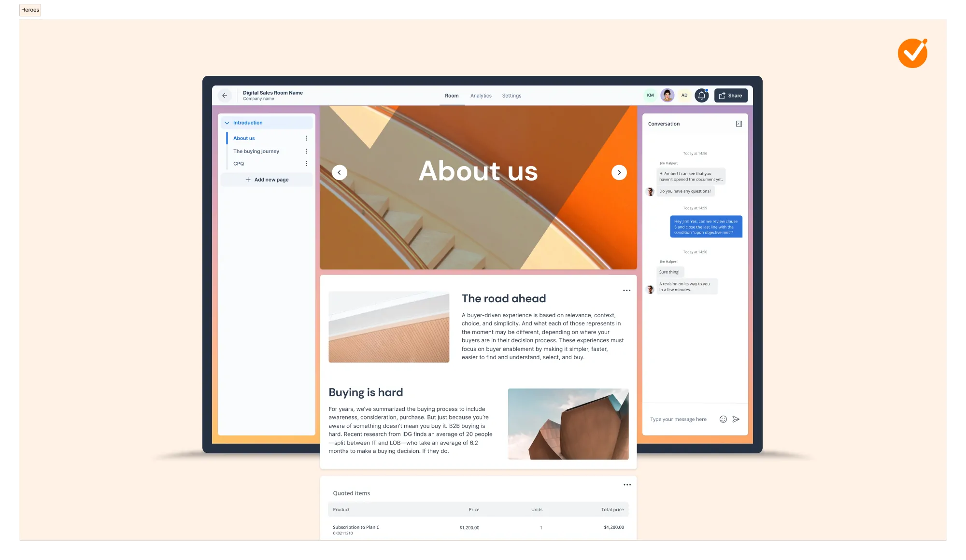Screen dimensions: 966x560
Task: Click the notifications bell icon
Action: [702, 95]
